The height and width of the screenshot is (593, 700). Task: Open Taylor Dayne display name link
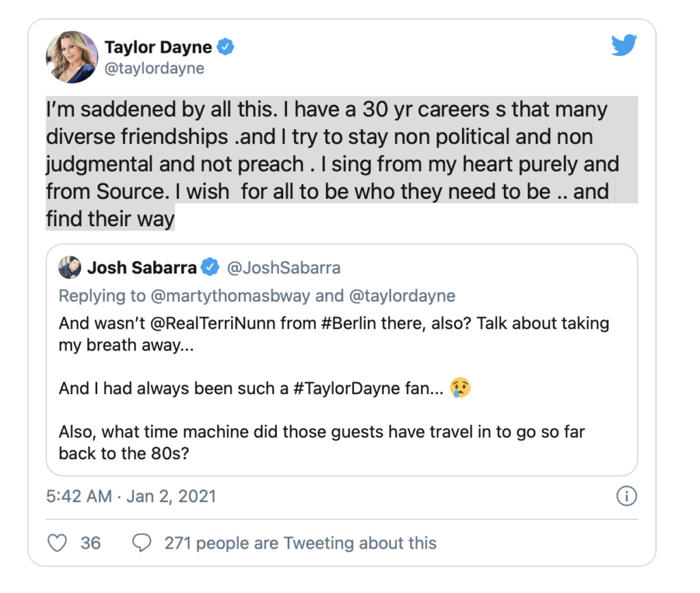(158, 47)
